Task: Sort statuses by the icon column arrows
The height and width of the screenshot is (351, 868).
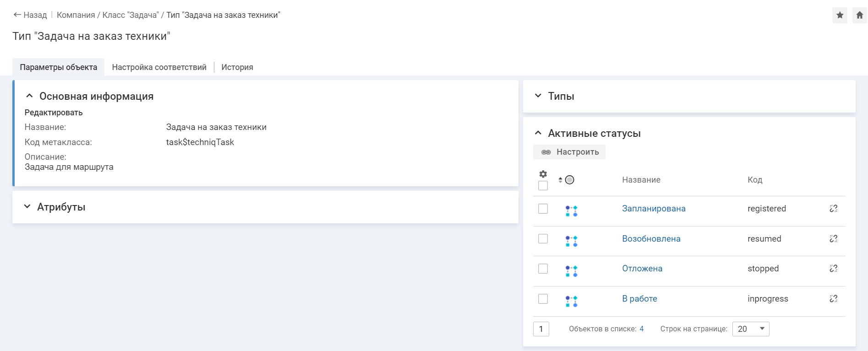Action: click(560, 180)
